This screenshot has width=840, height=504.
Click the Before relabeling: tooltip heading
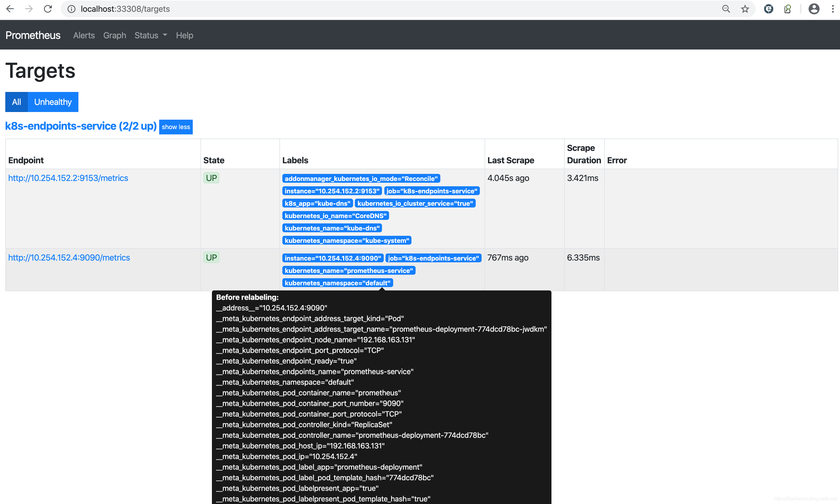[x=247, y=297]
